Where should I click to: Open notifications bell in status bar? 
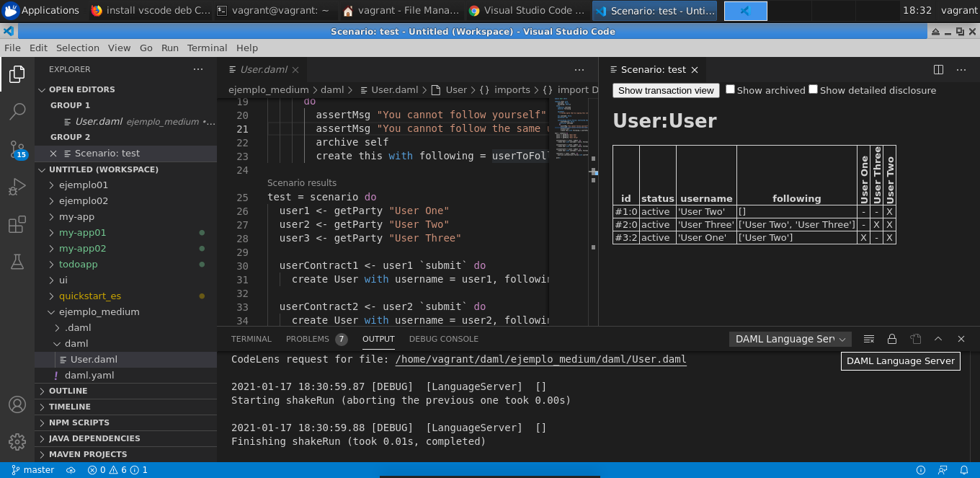pos(965,470)
